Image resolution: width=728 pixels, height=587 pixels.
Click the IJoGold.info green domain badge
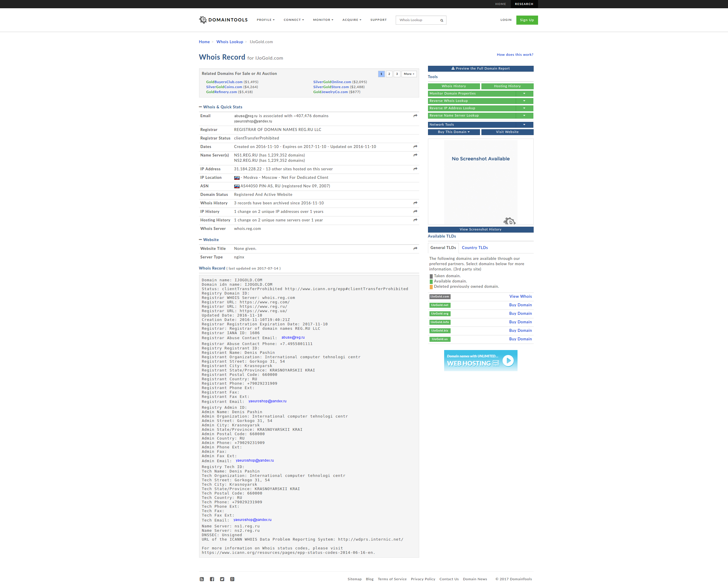440,322
